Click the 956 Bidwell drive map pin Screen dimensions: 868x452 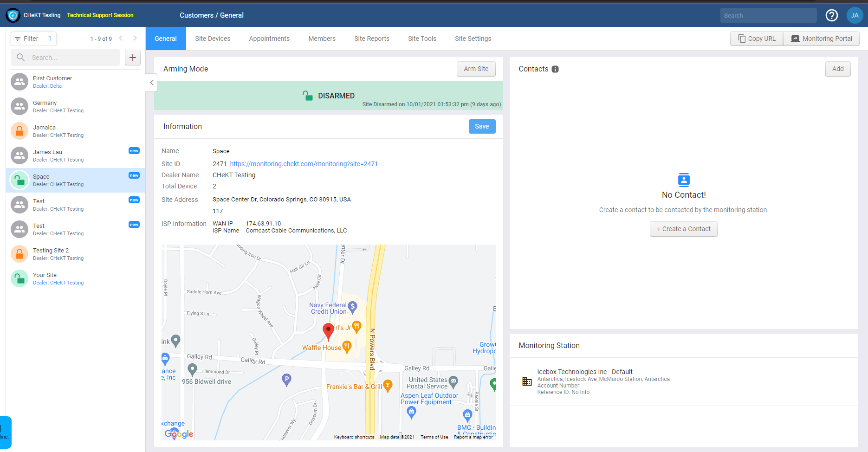click(x=192, y=369)
